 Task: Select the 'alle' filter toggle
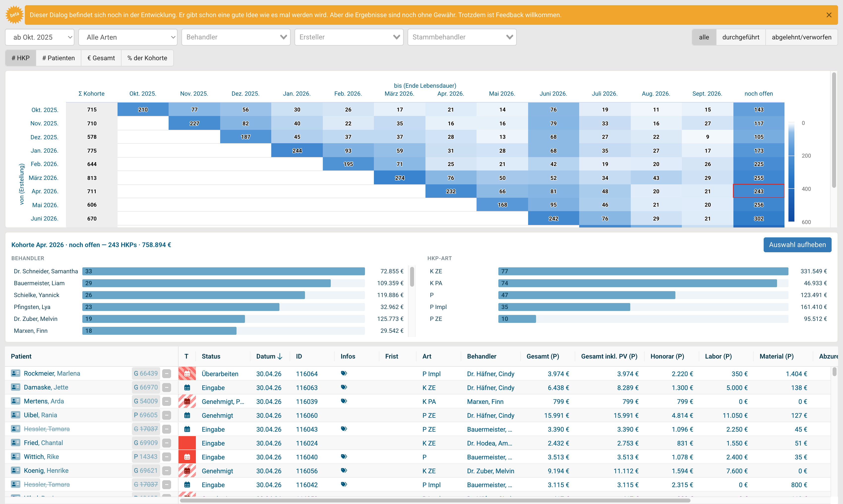click(704, 37)
